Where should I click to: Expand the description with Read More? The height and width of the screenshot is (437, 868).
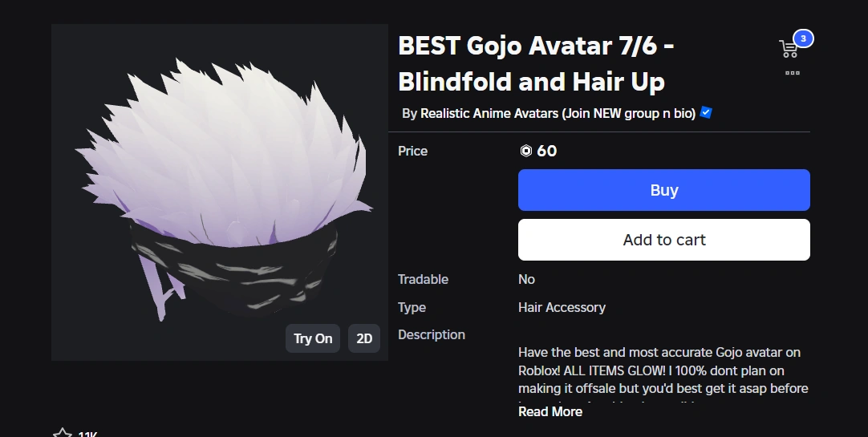pyautogui.click(x=550, y=411)
